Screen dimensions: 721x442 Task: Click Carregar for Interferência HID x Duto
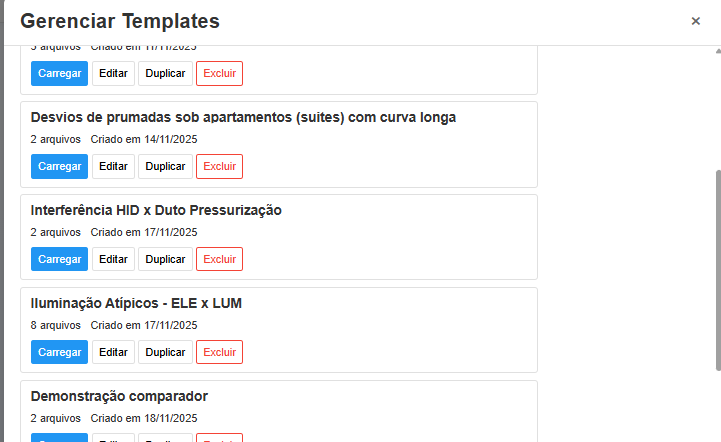tap(59, 259)
